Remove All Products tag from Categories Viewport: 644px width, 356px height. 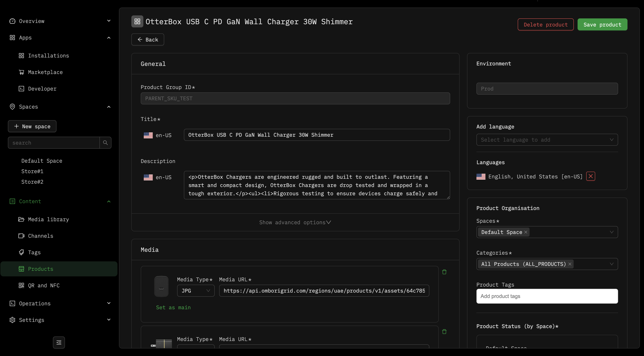[570, 264]
